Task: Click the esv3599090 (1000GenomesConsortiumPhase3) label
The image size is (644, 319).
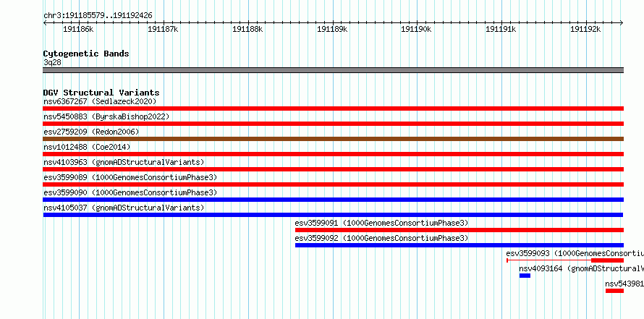Action: pos(130,192)
